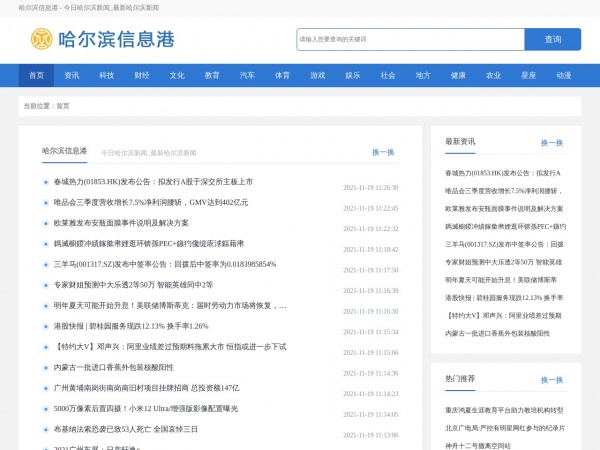This screenshot has width=600, height=450.
Task: Open the 文化 navigation tab
Action: [177, 75]
